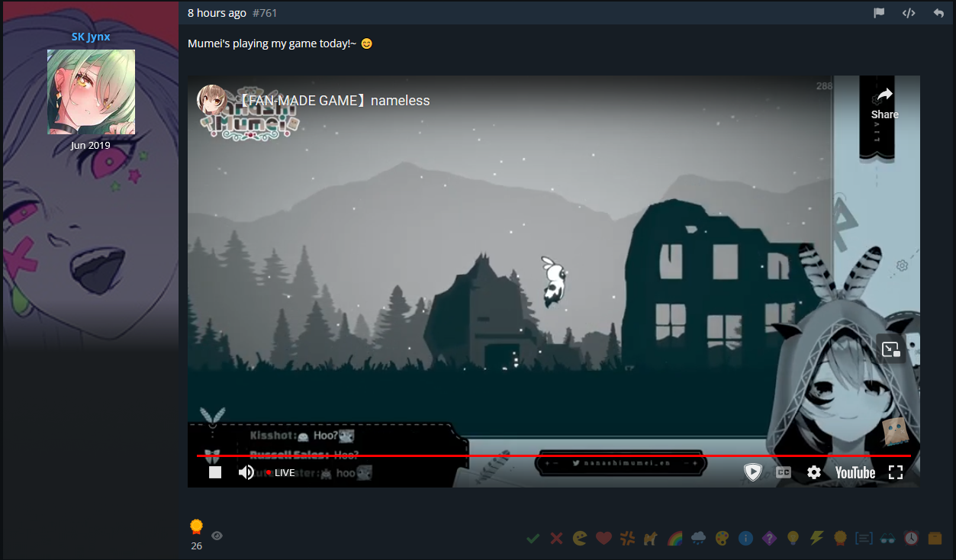Seek along the red video progress bar
The height and width of the screenshot is (560, 956).
pyautogui.click(x=554, y=455)
